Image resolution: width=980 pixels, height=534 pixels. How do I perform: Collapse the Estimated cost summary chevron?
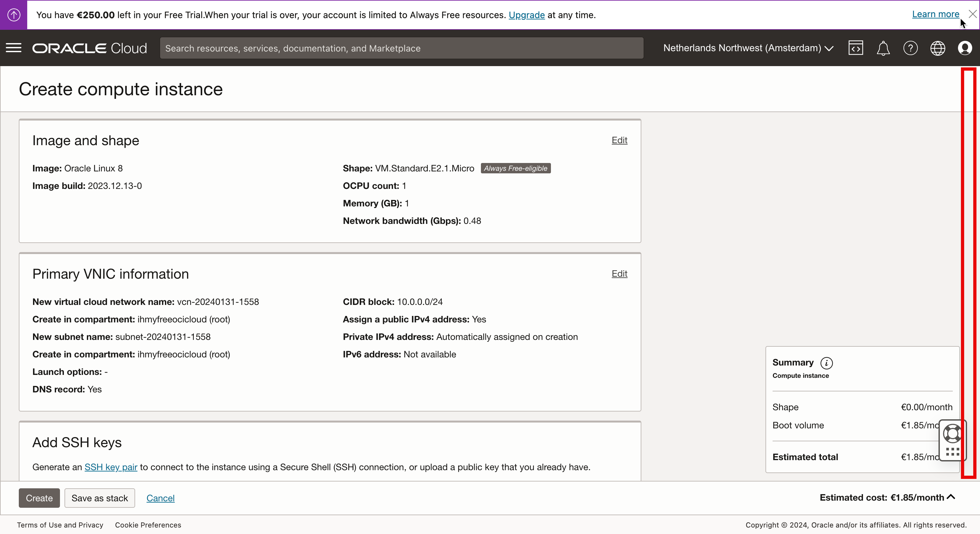[951, 497]
